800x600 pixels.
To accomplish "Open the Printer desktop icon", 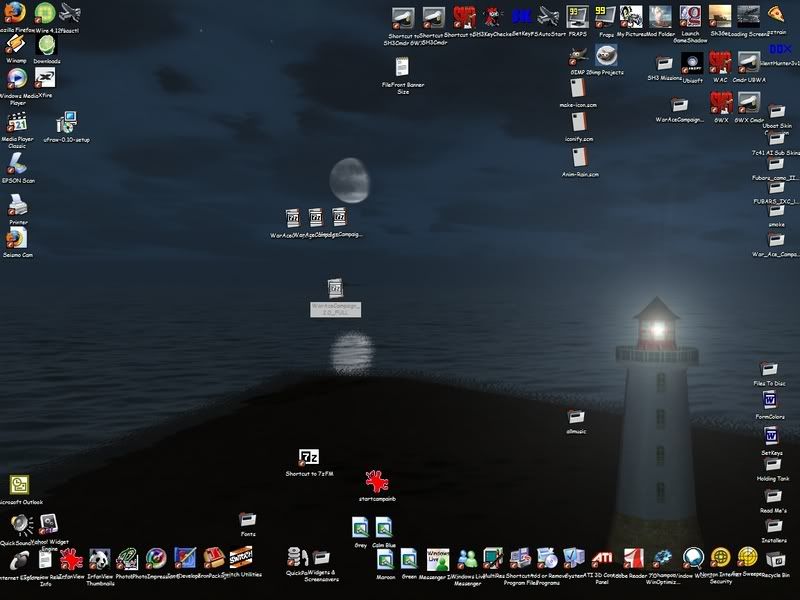I will point(18,206).
